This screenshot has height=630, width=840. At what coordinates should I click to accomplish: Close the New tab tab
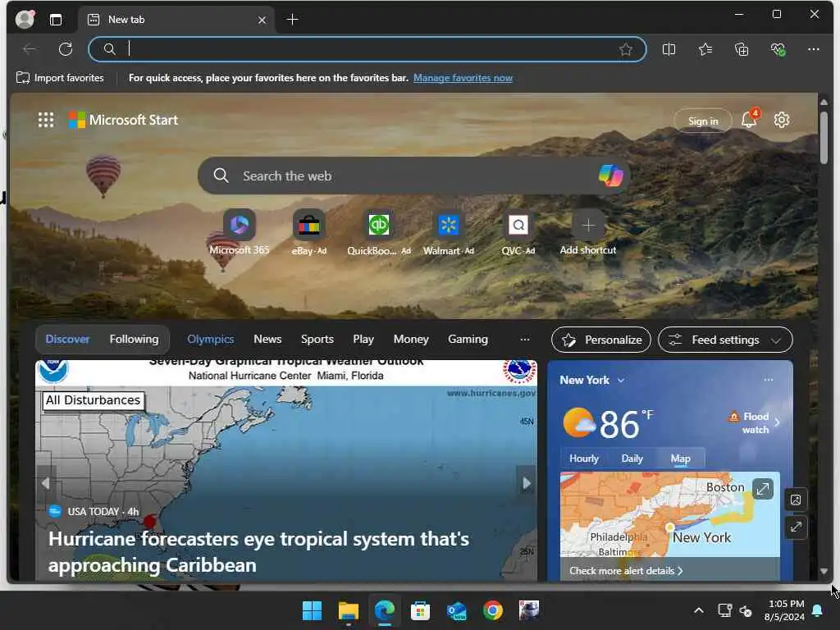[262, 20]
